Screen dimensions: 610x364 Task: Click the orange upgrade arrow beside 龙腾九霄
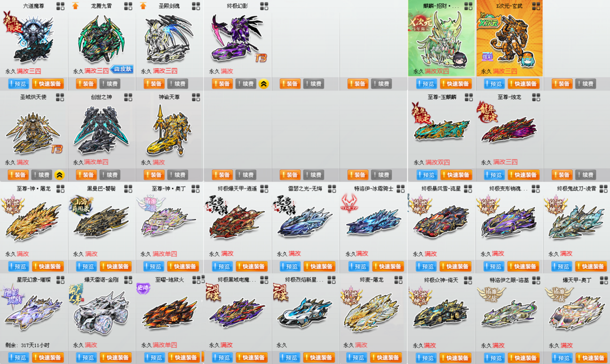click(76, 6)
